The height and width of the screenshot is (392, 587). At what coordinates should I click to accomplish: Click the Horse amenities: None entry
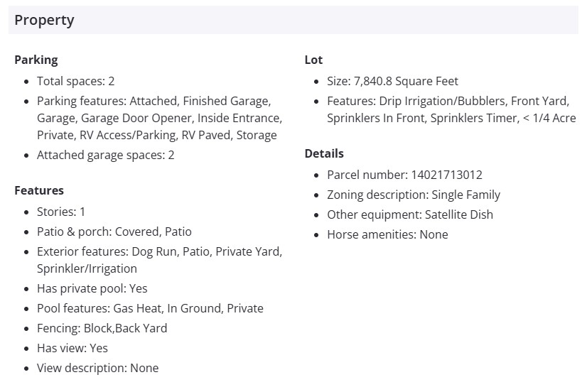click(x=387, y=234)
